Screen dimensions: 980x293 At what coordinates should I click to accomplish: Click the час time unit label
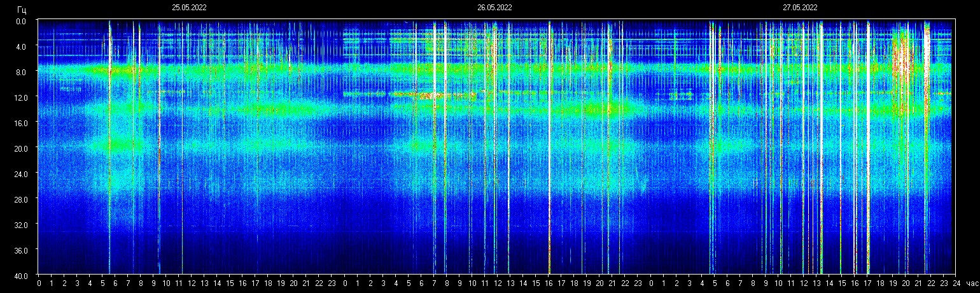(972, 283)
